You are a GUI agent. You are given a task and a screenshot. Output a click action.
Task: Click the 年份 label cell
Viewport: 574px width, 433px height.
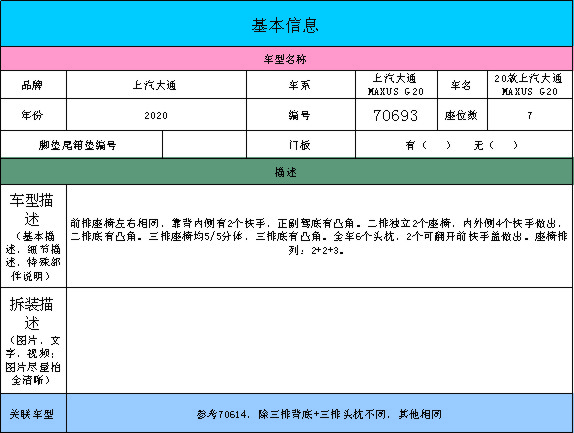(33, 115)
